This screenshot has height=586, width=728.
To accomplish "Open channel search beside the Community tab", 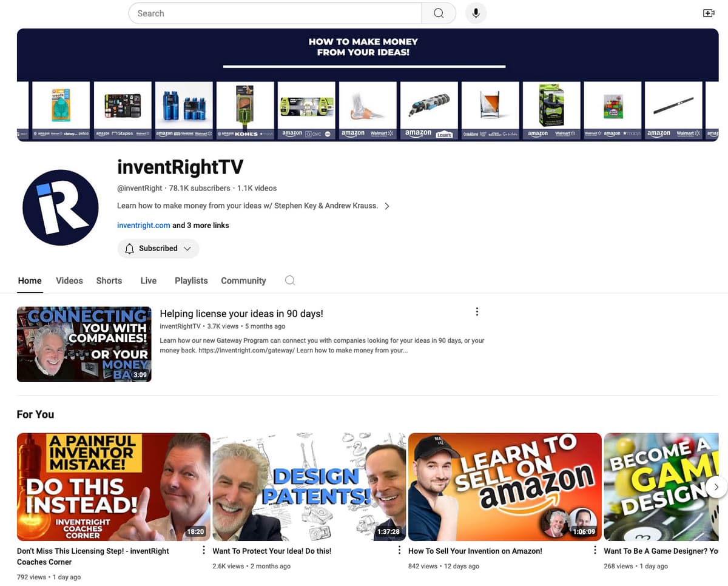I will pyautogui.click(x=289, y=280).
